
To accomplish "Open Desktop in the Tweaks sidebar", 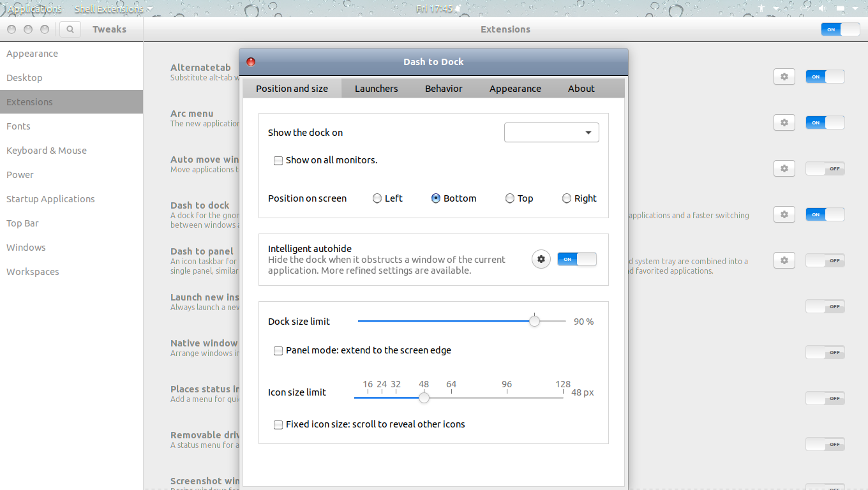I will 71,78.
